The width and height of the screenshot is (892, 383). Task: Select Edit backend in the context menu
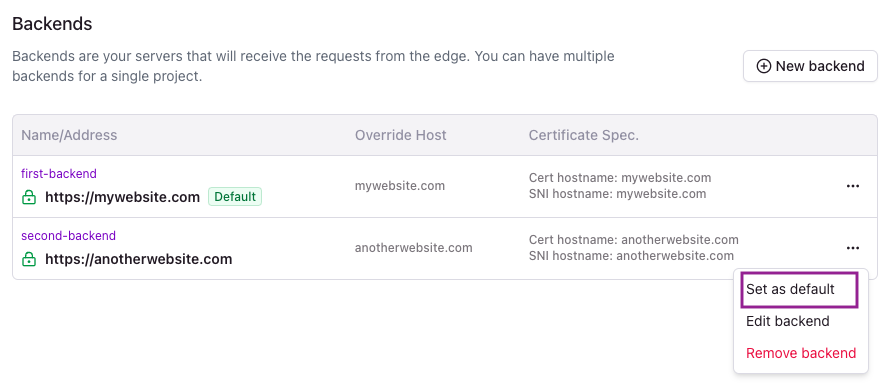pyautogui.click(x=787, y=321)
